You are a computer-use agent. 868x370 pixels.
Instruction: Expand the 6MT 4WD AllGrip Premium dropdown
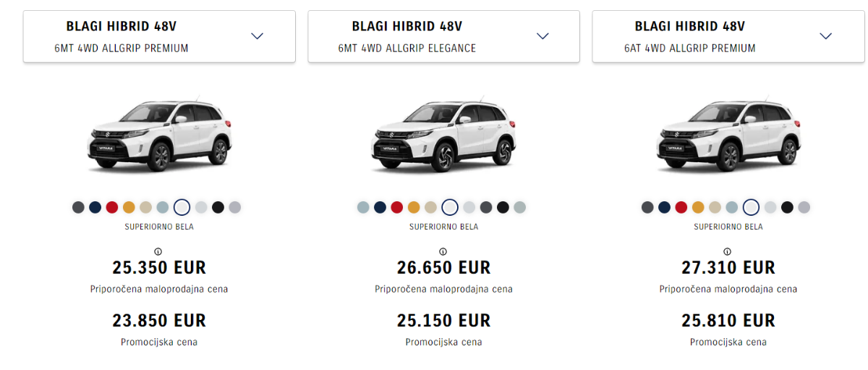(x=257, y=36)
